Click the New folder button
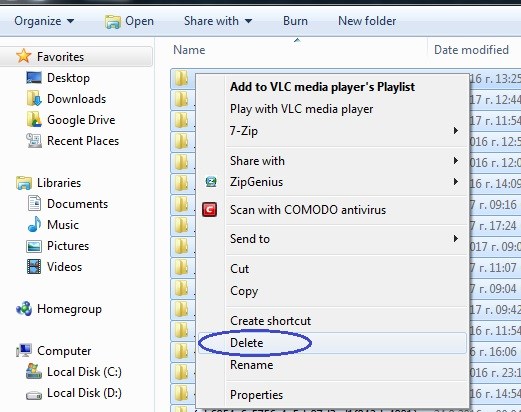This screenshot has height=412, width=521. 367,21
